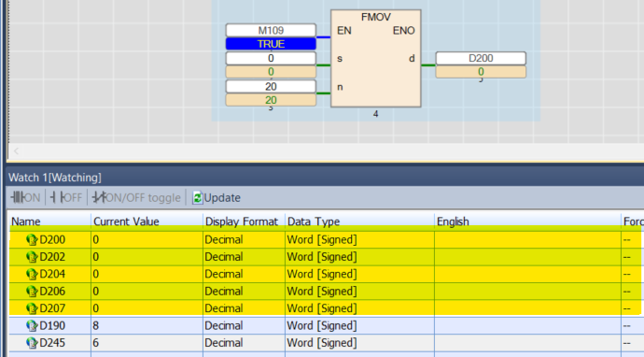Click the monitored value 0 under D200 output
The image size is (644, 357).
point(481,72)
